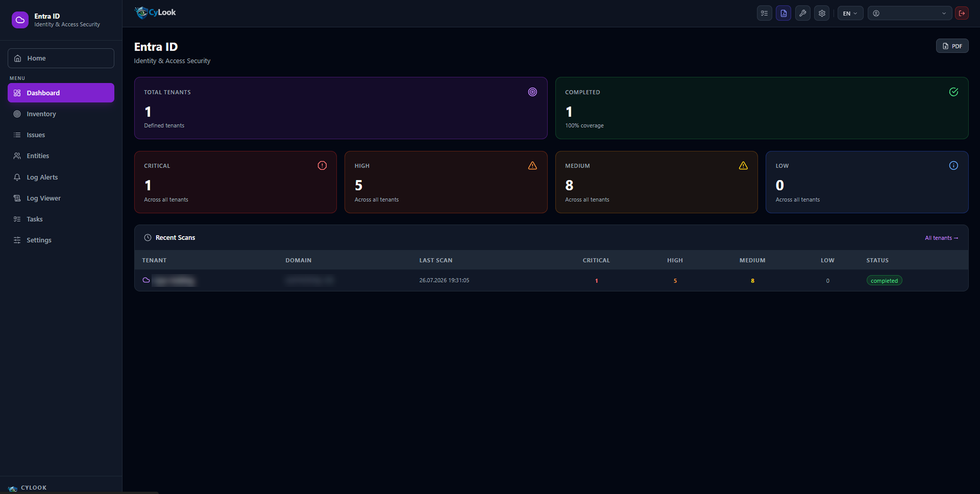Click STATUS column header
Image resolution: width=980 pixels, height=494 pixels.
click(877, 261)
